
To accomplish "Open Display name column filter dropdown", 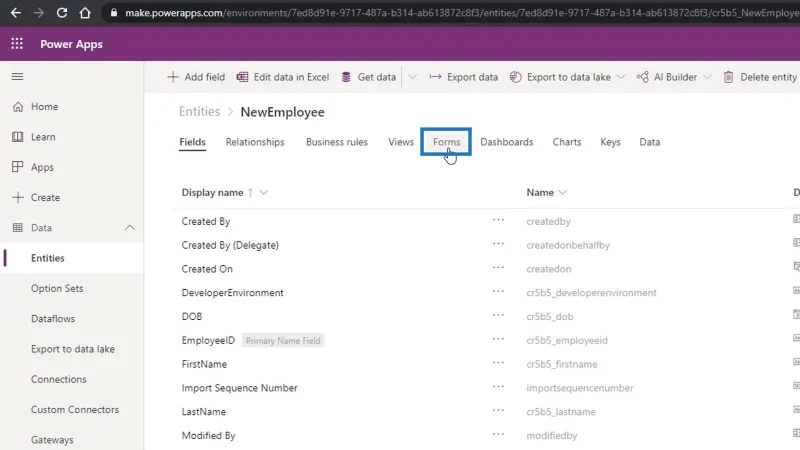I will pyautogui.click(x=263, y=192).
